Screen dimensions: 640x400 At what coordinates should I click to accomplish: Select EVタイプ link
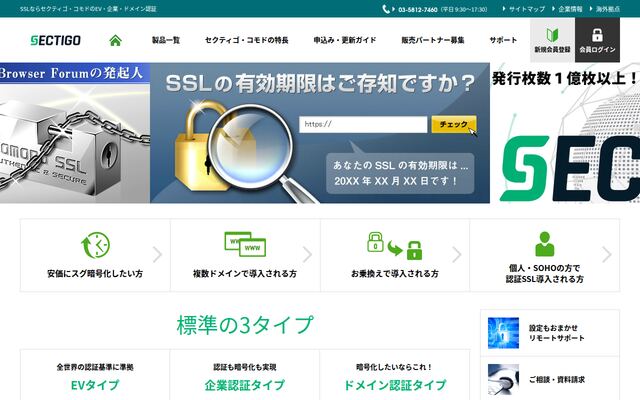click(95, 385)
